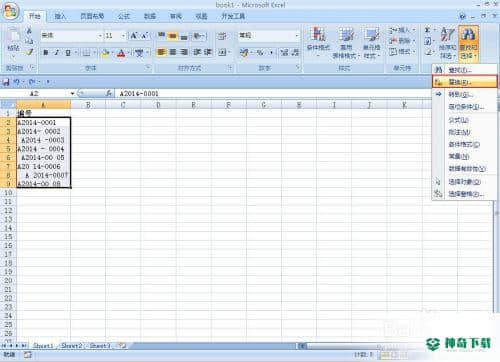Expand the number format dropdown
This screenshot has height=362, width=500.
(297, 35)
